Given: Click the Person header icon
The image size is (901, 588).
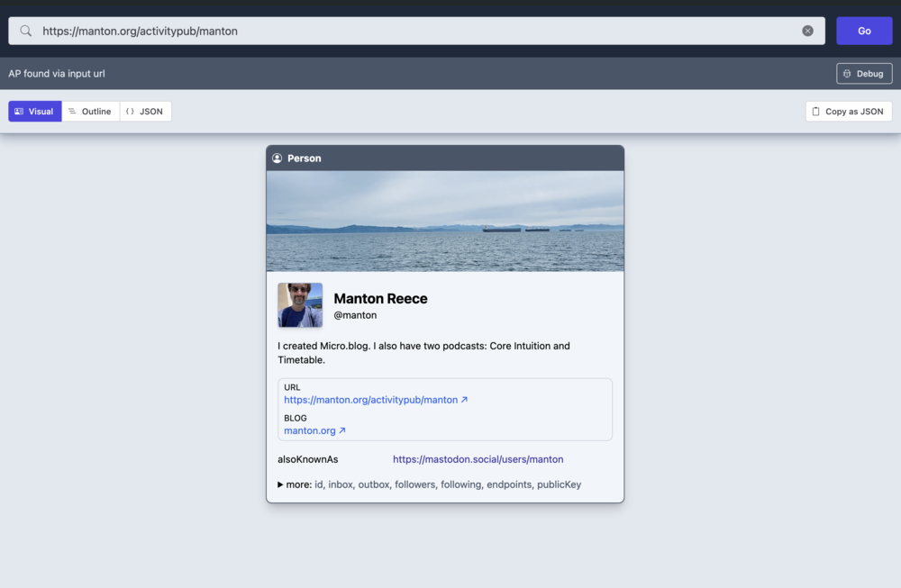Looking at the screenshot, I should 278,158.
